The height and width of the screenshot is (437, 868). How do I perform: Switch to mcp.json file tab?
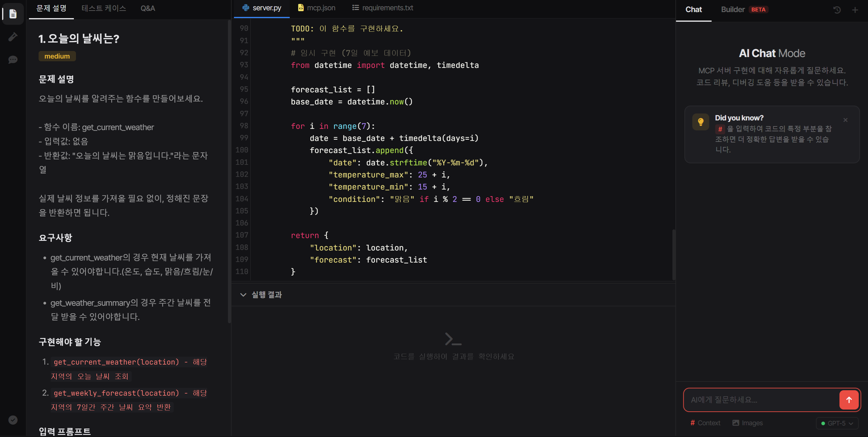(316, 8)
